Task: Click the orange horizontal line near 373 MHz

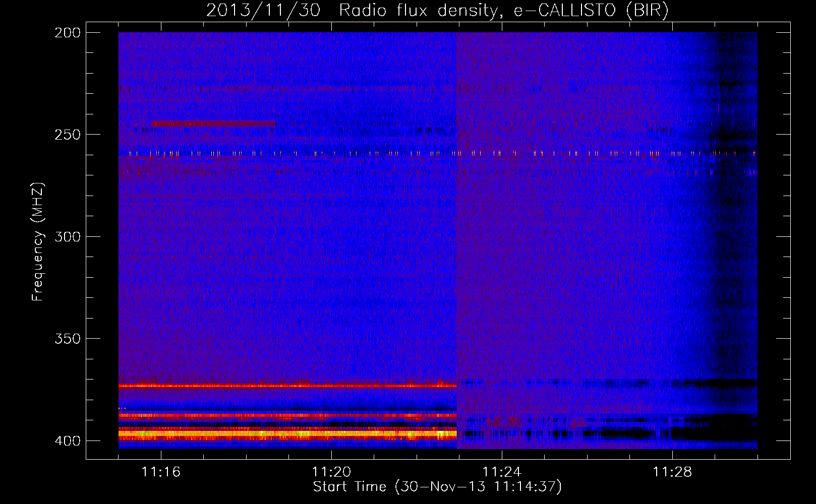Action: [x=287, y=386]
